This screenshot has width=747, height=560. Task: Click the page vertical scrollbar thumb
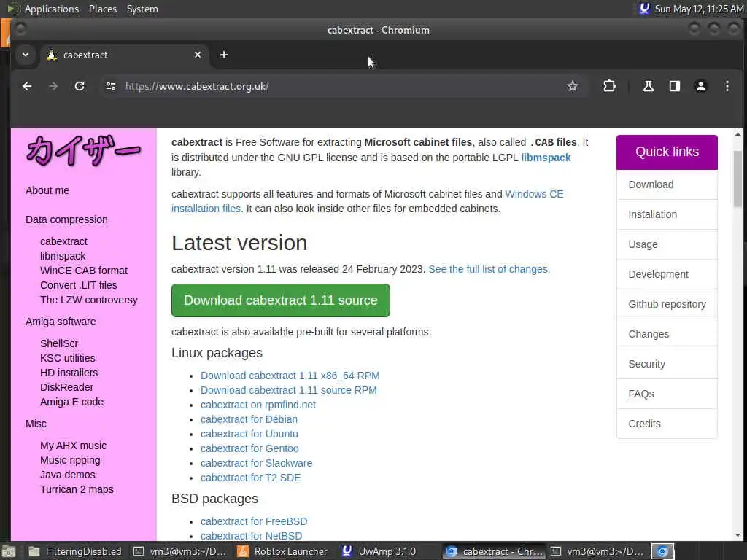click(x=738, y=179)
